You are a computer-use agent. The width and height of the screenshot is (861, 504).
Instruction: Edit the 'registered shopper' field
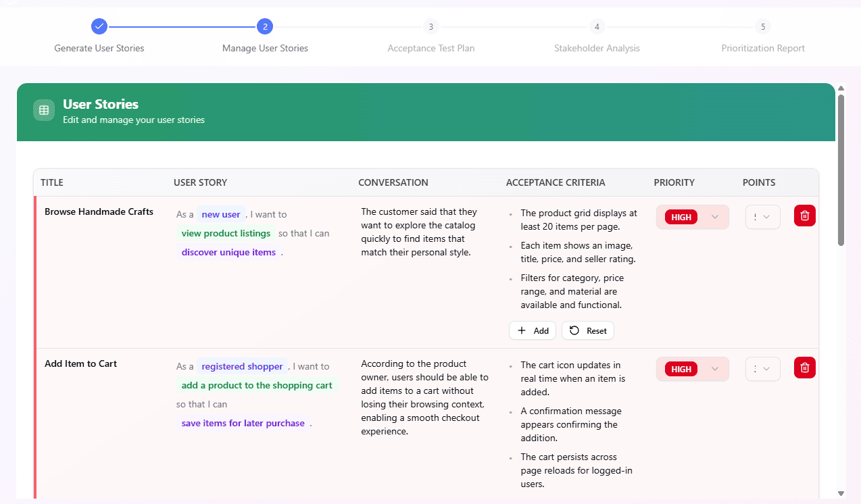(x=242, y=366)
